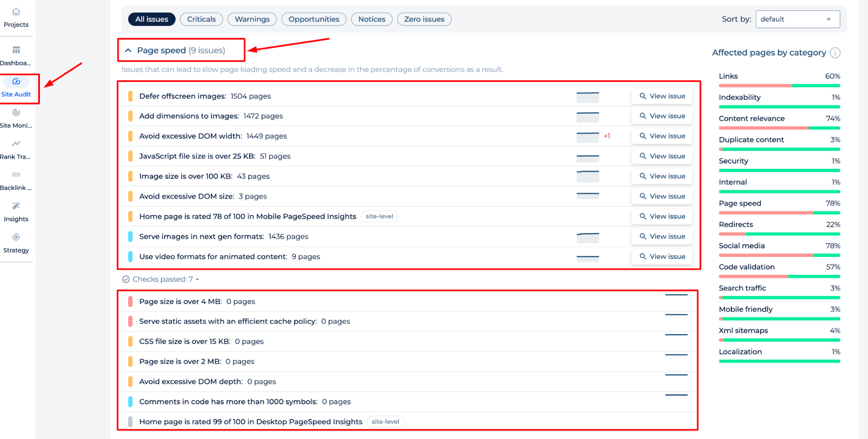
Task: Select the Criticals filter tab
Action: coord(201,19)
